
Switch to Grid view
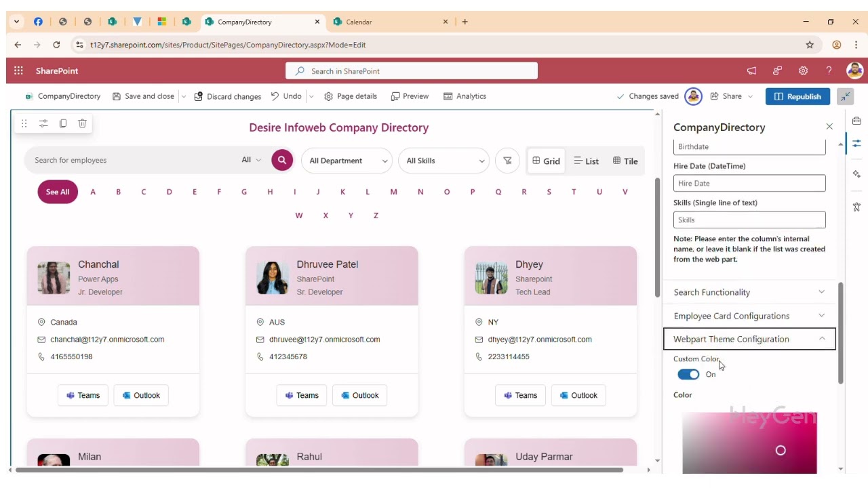click(x=546, y=161)
